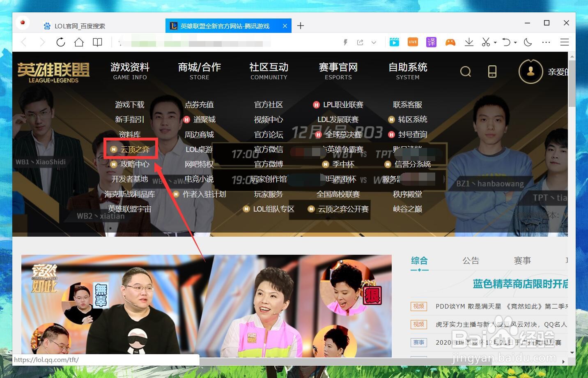The image size is (588, 378).
Task: Click the video sniffer toolbar icon
Action: click(x=394, y=41)
